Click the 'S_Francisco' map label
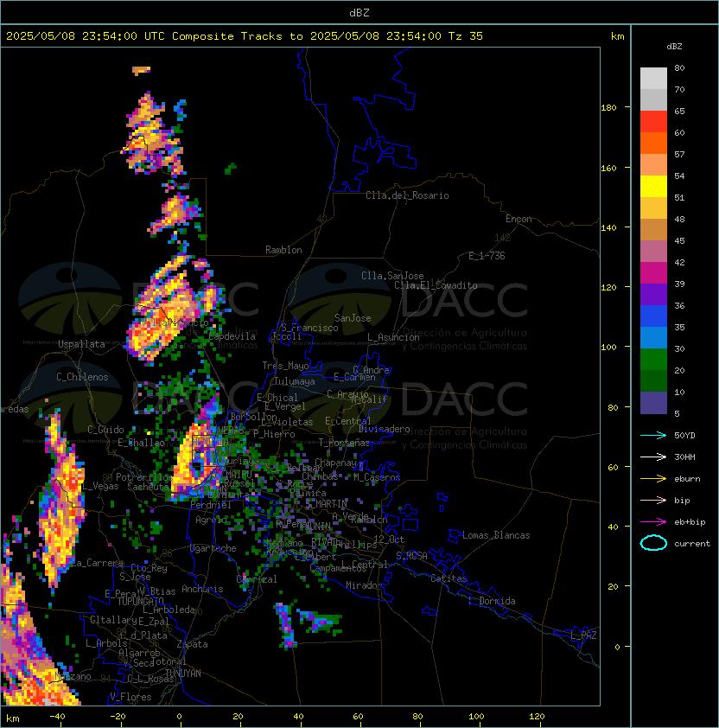Image resolution: width=719 pixels, height=728 pixels. [x=309, y=328]
